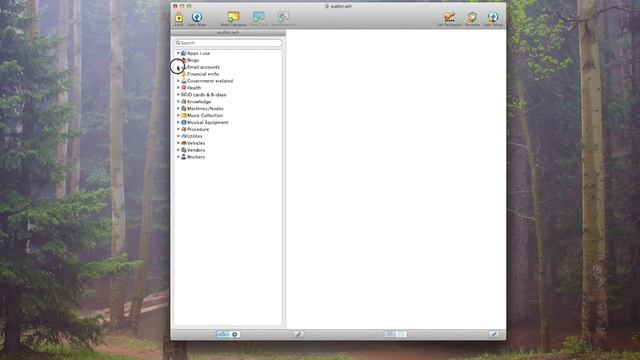Click the Lock padlock toolbar icon

179,19
